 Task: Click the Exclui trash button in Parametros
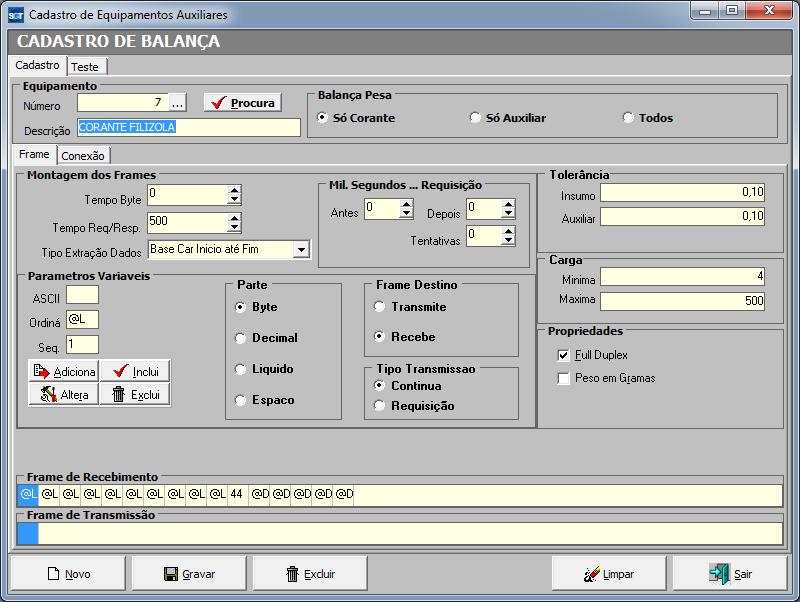tap(135, 394)
